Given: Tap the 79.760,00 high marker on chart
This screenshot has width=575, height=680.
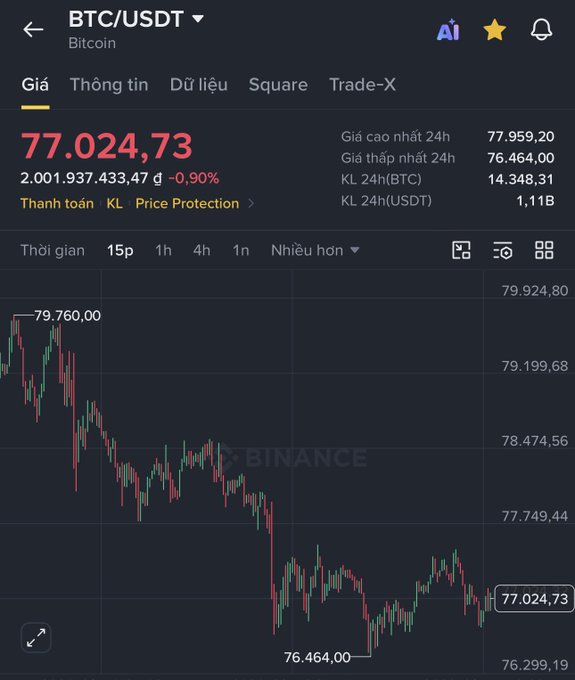Looking at the screenshot, I should [x=67, y=315].
